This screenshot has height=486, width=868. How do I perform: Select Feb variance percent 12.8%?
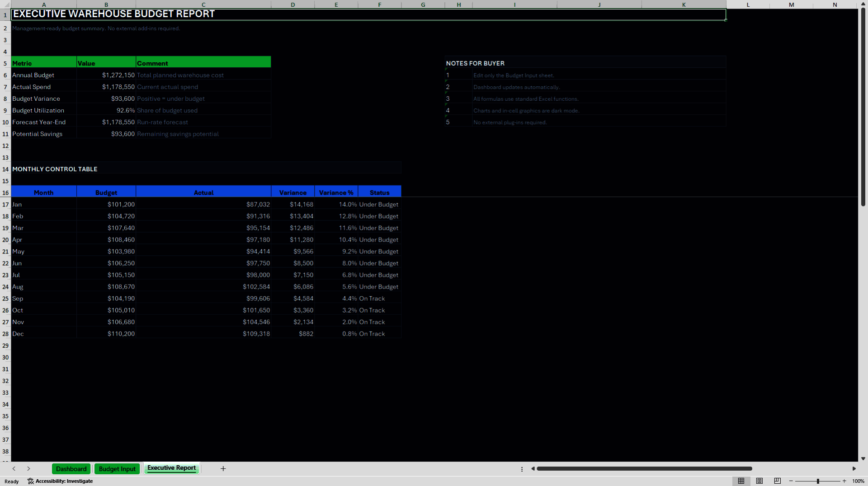tap(336, 216)
